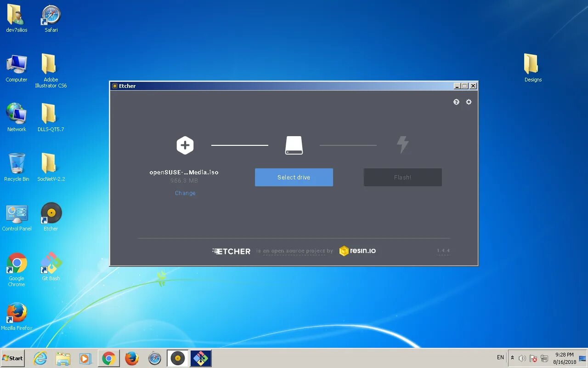The width and height of the screenshot is (588, 368).
Task: Click the Etcher footer logo
Action: point(232,251)
